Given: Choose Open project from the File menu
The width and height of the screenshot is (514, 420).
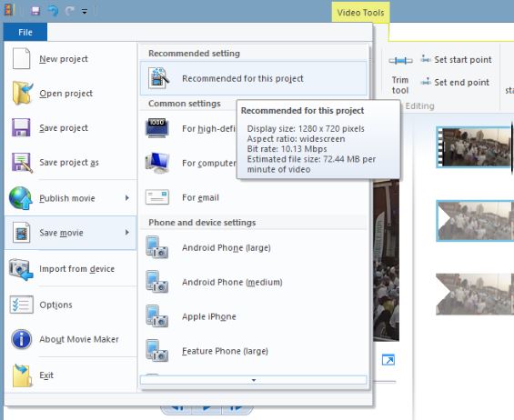Looking at the screenshot, I should [70, 93].
